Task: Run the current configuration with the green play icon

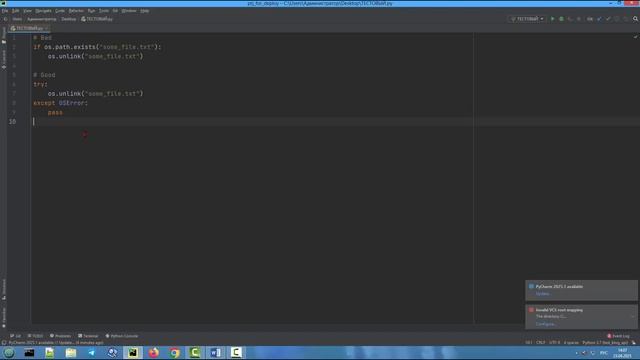Action: point(552,19)
